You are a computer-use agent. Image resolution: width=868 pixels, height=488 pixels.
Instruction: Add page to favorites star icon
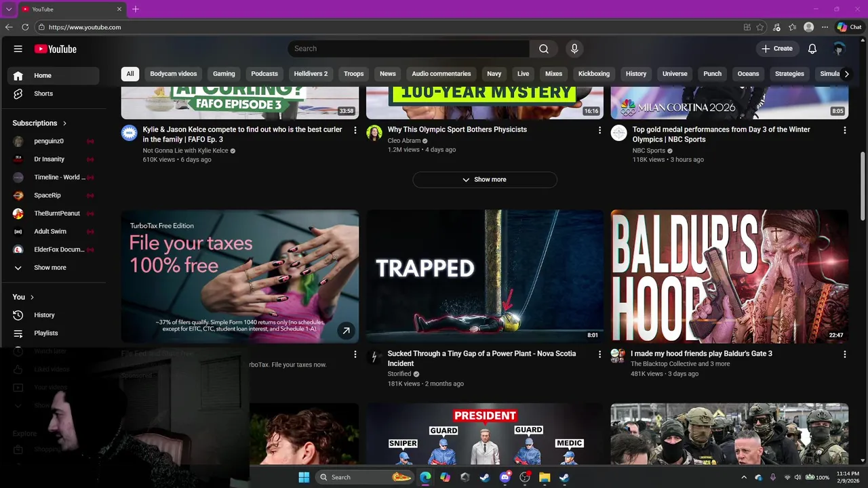[760, 27]
